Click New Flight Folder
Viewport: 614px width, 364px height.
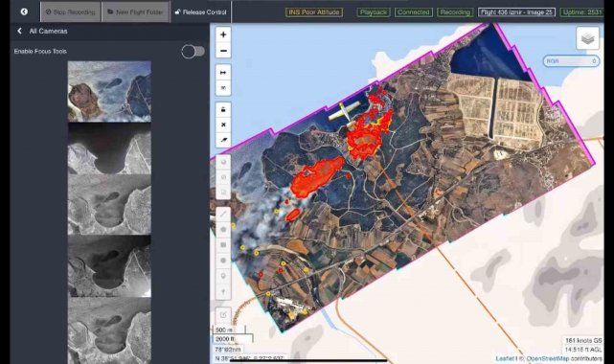tap(135, 12)
